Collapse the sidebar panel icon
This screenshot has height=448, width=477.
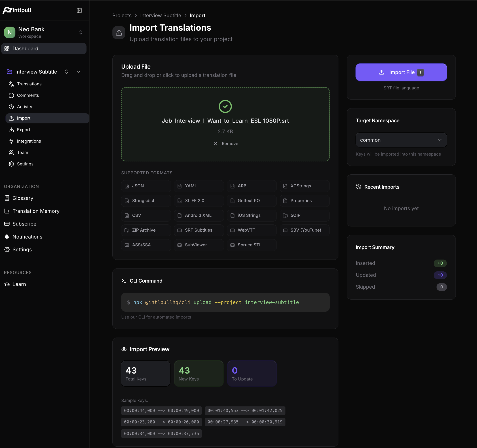point(79,10)
